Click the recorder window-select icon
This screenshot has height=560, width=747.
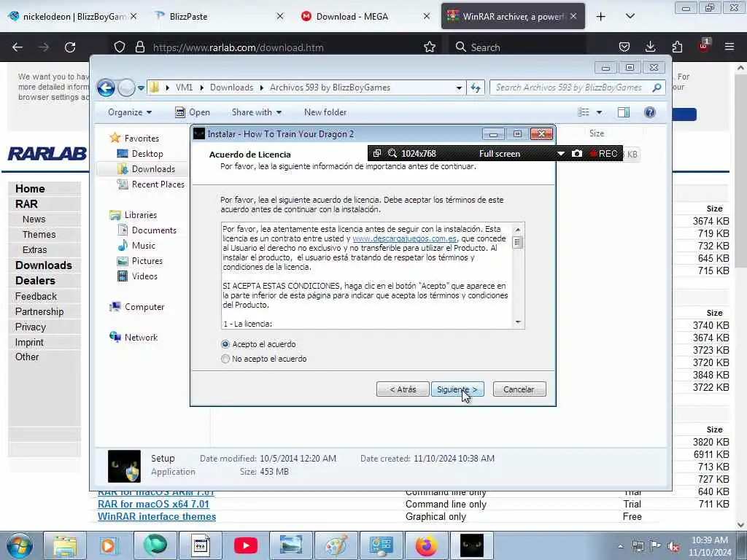coord(377,153)
